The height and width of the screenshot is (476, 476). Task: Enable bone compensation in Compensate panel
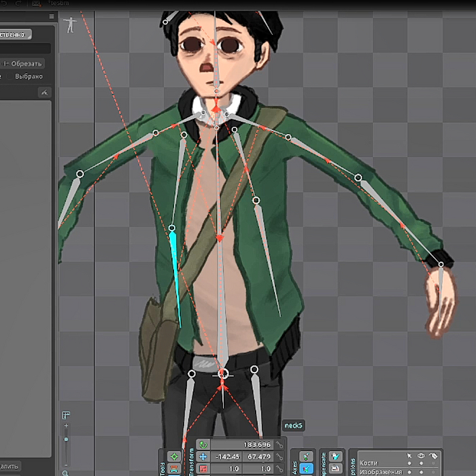(336, 456)
